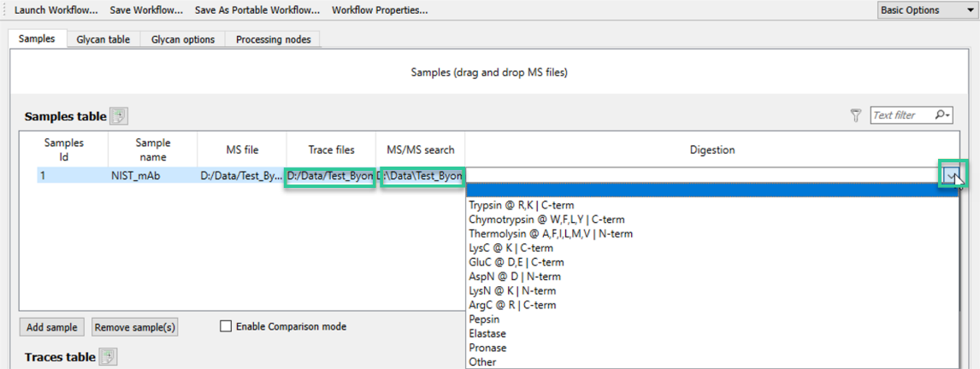Select AspN @ D | N-term option
The image size is (980, 369).
pyautogui.click(x=711, y=277)
